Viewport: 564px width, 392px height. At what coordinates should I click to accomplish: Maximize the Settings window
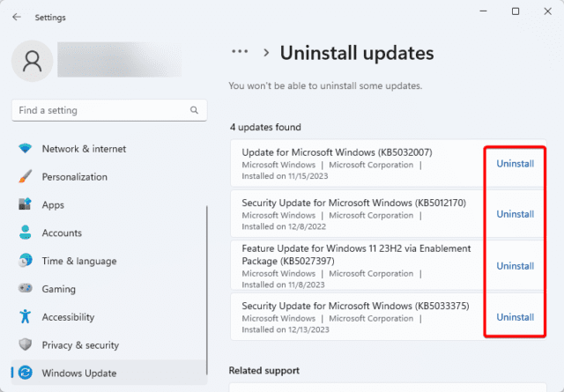(x=516, y=11)
